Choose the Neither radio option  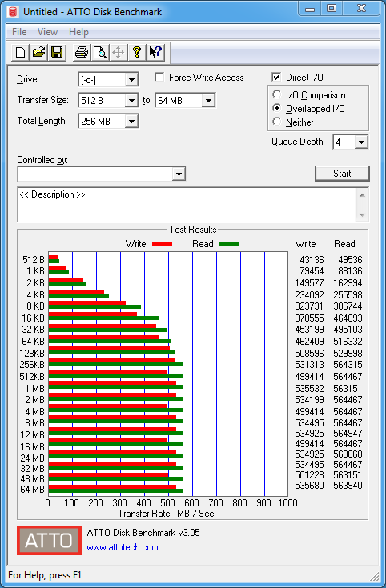click(277, 122)
